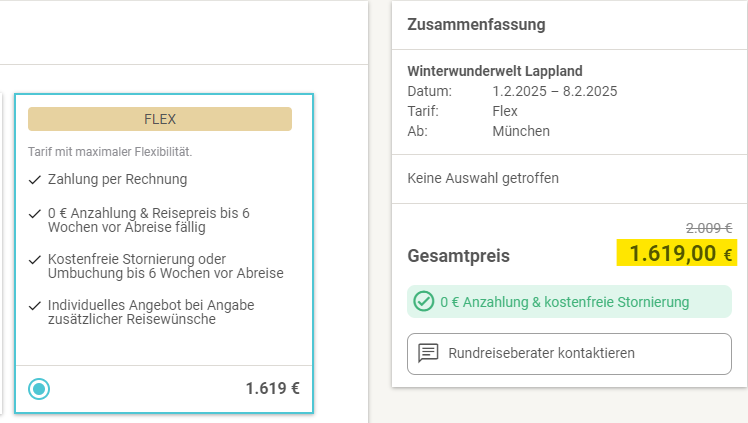Image resolution: width=748 pixels, height=423 pixels.
Task: Select the Flex tariff radio button
Action: point(39,389)
